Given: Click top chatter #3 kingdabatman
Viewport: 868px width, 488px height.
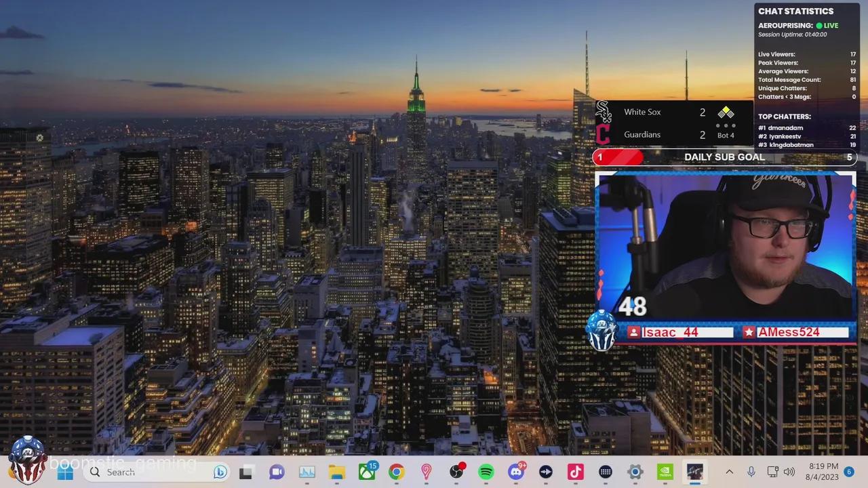Looking at the screenshot, I should (x=807, y=145).
